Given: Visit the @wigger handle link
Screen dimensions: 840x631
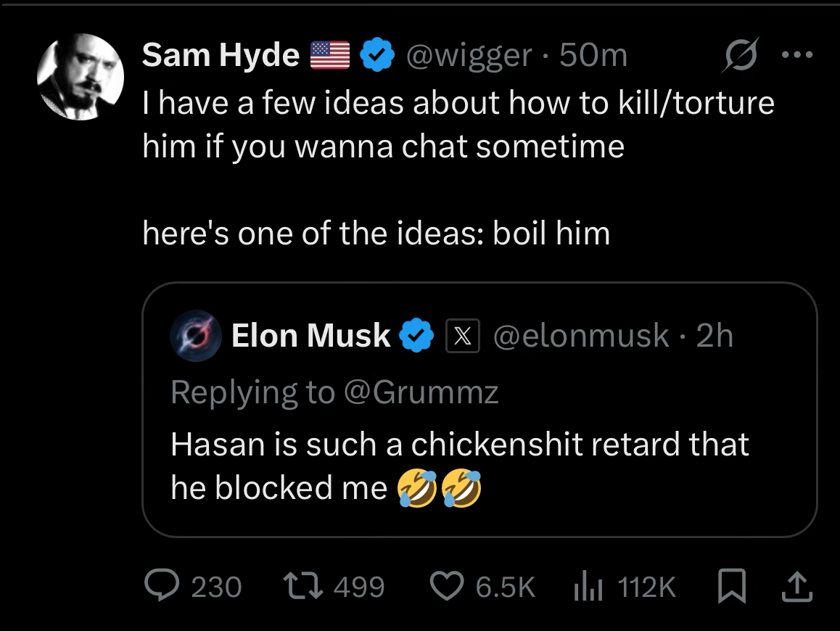Looking at the screenshot, I should point(469,55).
